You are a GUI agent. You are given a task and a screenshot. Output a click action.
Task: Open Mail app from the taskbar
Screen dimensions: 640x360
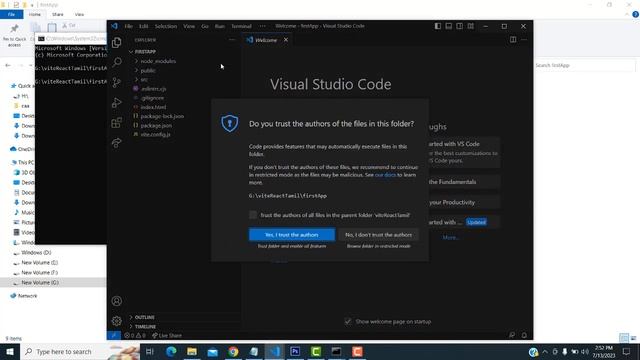(213, 351)
